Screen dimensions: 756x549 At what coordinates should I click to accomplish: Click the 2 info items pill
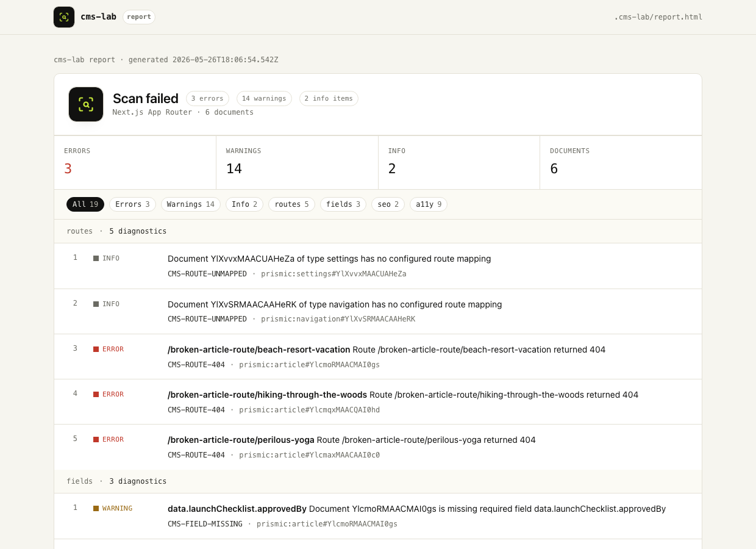[329, 98]
